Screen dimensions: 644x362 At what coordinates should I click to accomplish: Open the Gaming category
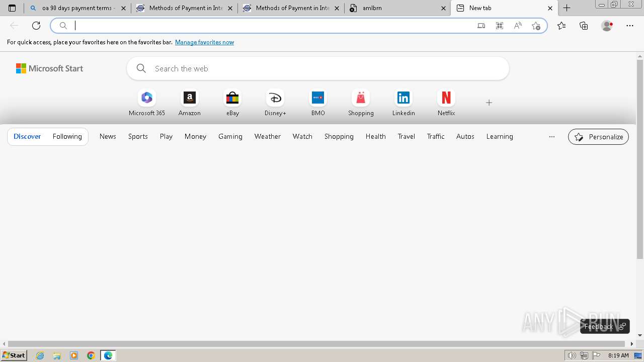pos(230,136)
